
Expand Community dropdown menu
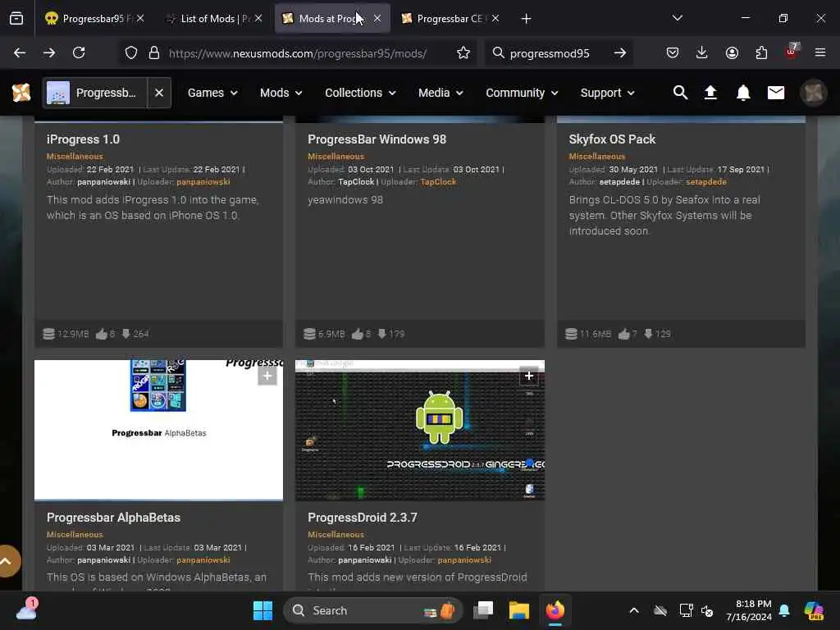point(522,93)
